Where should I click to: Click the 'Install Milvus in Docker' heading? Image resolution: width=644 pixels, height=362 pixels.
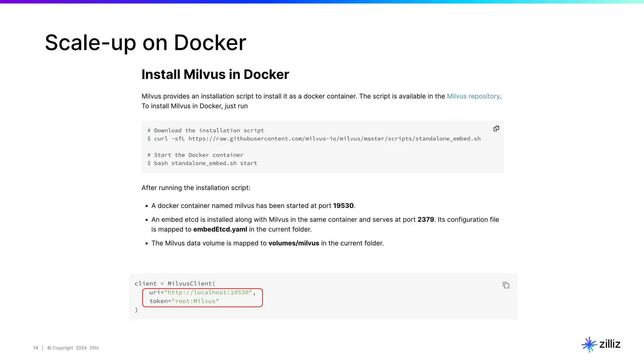click(x=215, y=74)
